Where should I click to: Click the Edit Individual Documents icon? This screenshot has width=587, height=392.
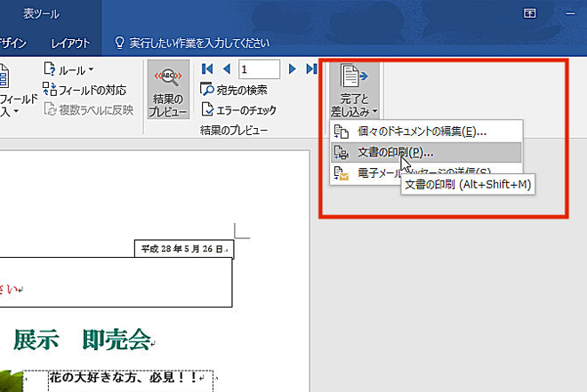tap(341, 132)
